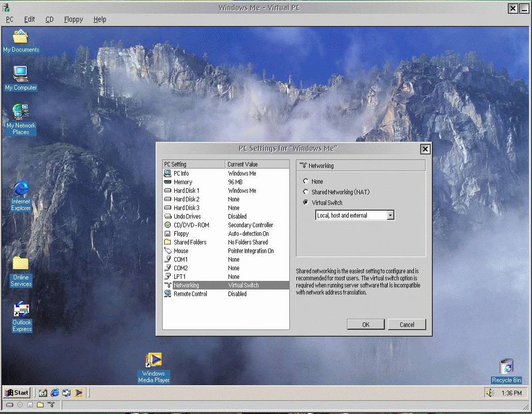Click the PC Setting column header
Viewport: 532px width, 414px height.
(x=194, y=164)
